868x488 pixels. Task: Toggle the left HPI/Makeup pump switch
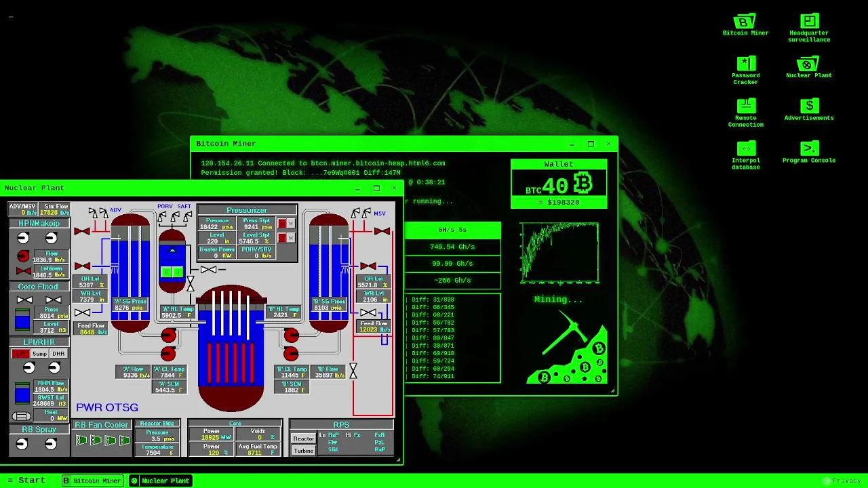coord(23,238)
